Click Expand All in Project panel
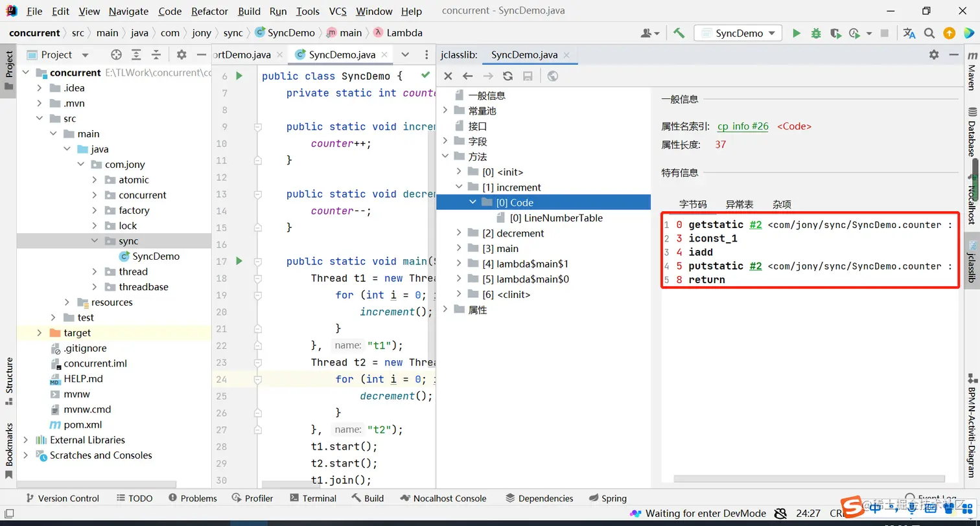980x526 pixels. [136, 54]
